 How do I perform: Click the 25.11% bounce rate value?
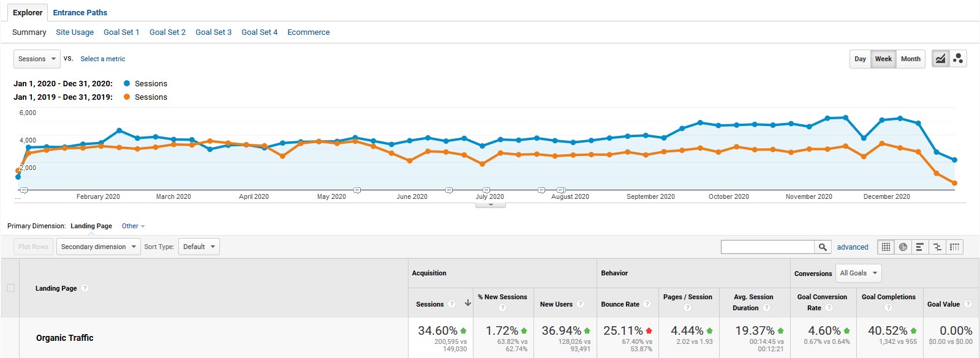[x=623, y=330]
